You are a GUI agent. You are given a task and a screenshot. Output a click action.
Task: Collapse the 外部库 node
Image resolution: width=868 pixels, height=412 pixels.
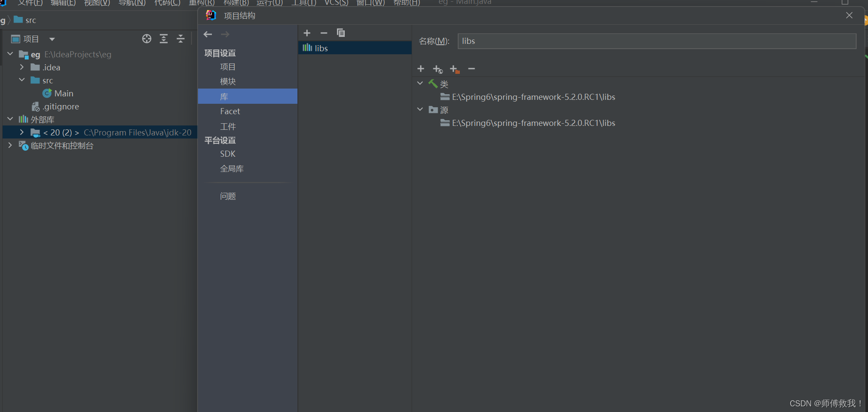[10, 119]
